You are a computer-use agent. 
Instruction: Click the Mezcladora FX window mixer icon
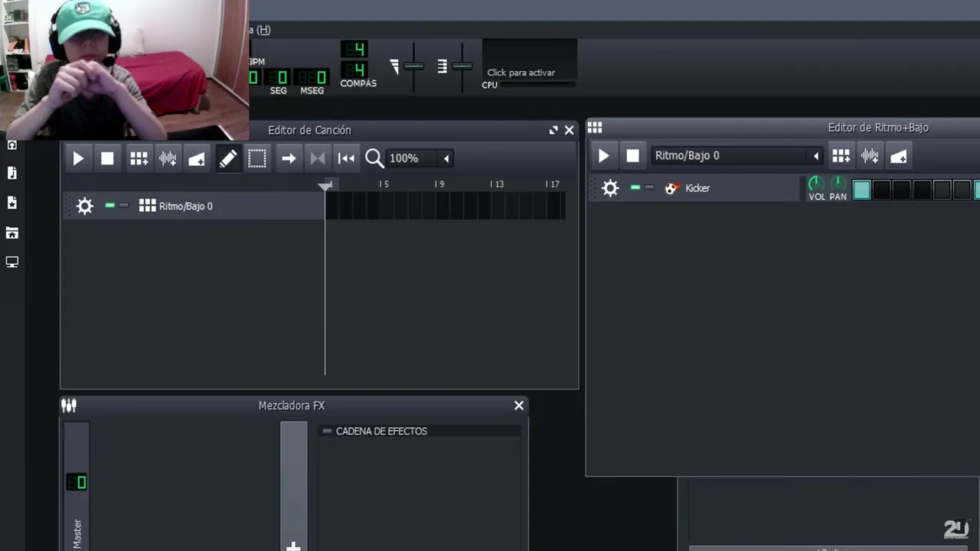coord(69,406)
